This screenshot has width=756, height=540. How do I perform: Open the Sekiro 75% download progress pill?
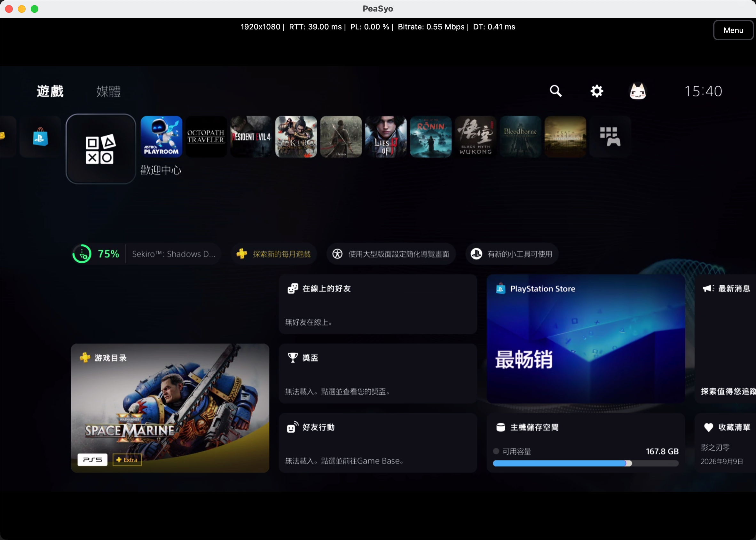point(146,254)
